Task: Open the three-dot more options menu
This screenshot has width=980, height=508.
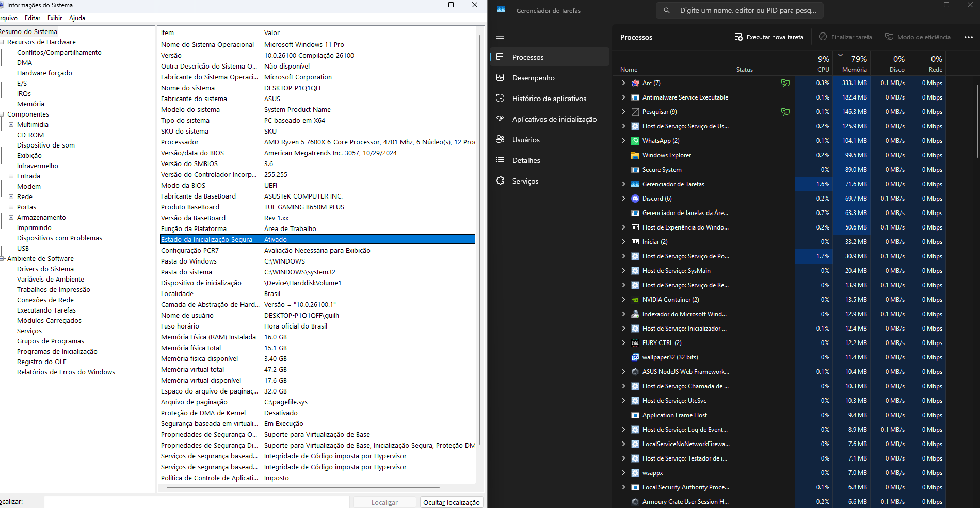Action: (969, 37)
